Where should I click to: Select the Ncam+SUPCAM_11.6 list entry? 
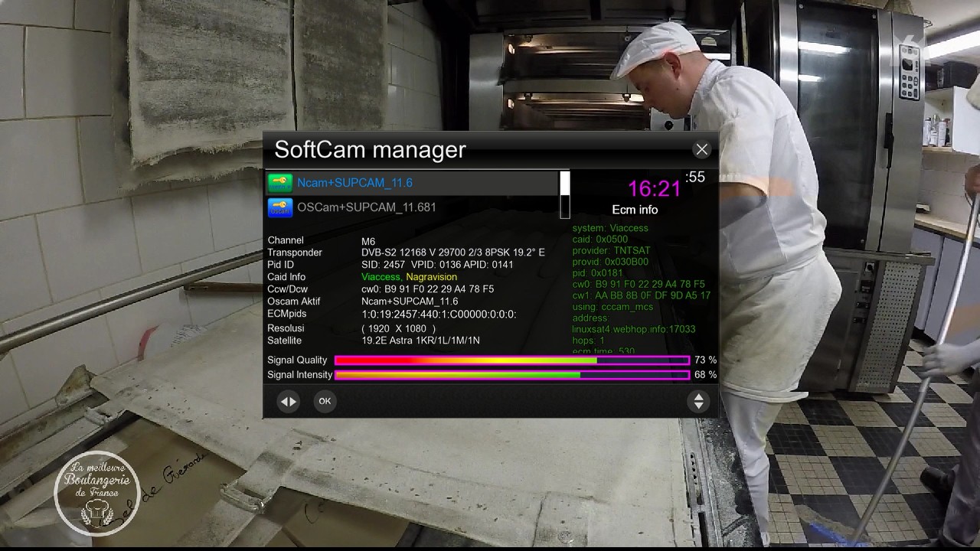(x=413, y=183)
